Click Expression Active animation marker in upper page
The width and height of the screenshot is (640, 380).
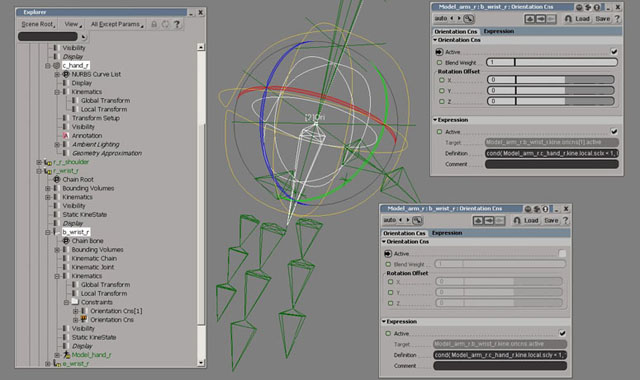point(440,132)
